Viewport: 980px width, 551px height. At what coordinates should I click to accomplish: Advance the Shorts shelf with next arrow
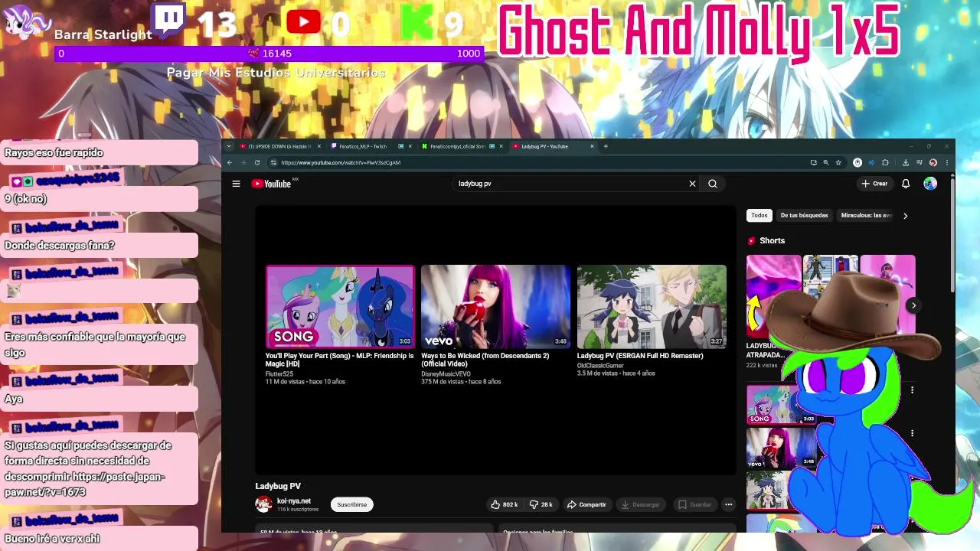[913, 305]
